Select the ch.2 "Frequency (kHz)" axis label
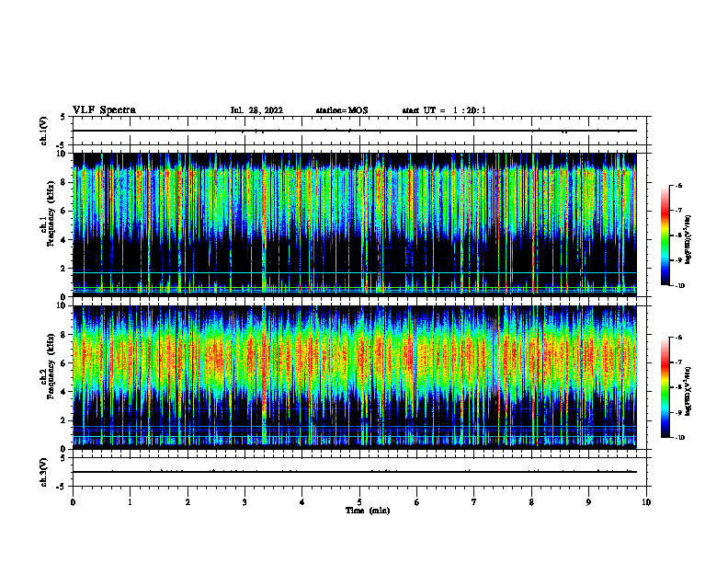 pyautogui.click(x=51, y=366)
